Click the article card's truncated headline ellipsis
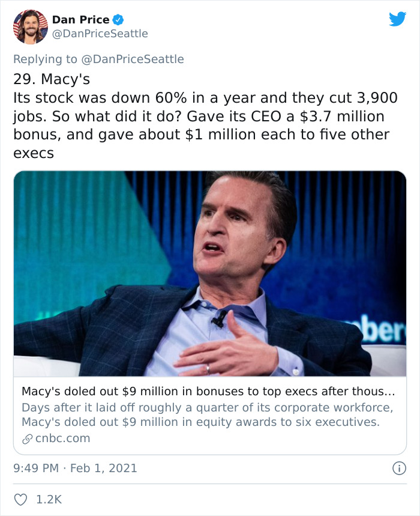Image resolution: width=420 pixels, height=516 pixels. 391,390
